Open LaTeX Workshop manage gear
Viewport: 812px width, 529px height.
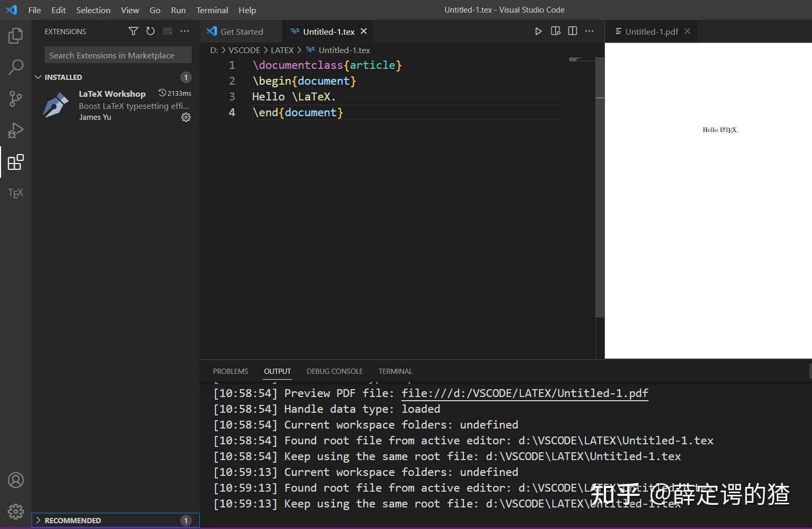186,117
